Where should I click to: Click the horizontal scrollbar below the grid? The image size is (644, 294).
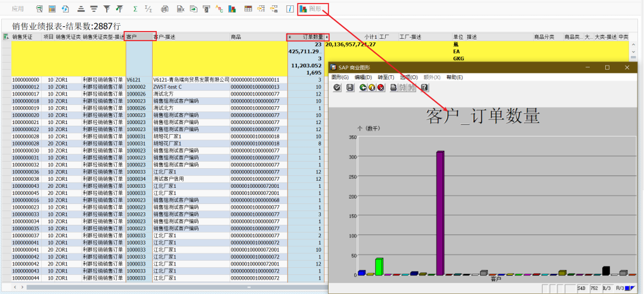pos(165,287)
